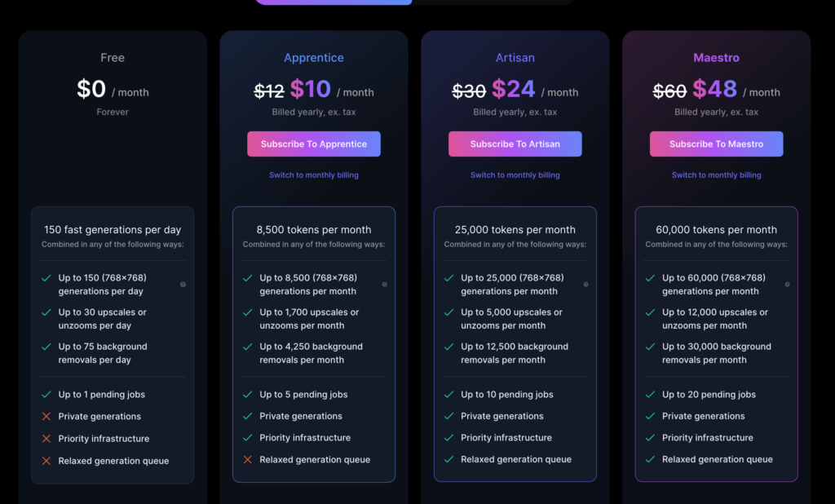Click checkmark beside Artisan Relaxed generation queue
The image size is (835, 504).
pyautogui.click(x=449, y=459)
